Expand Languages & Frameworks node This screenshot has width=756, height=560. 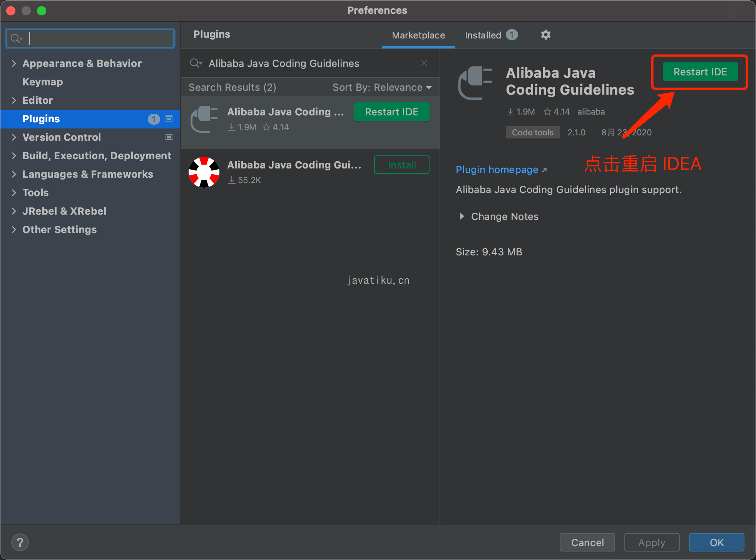tap(14, 174)
